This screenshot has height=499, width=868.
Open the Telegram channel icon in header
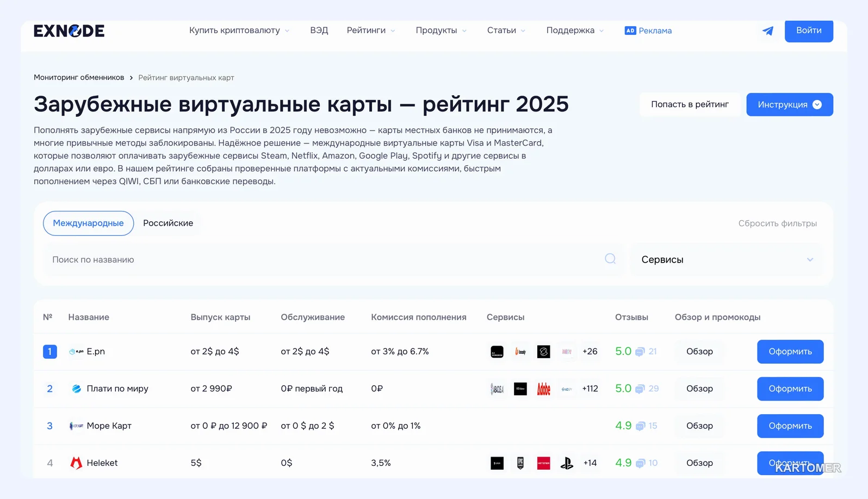coord(768,31)
